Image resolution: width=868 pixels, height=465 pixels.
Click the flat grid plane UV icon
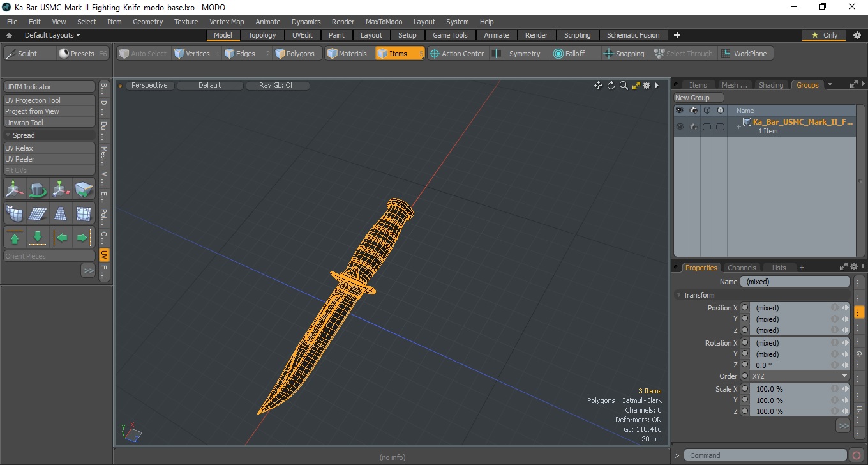[38, 213]
